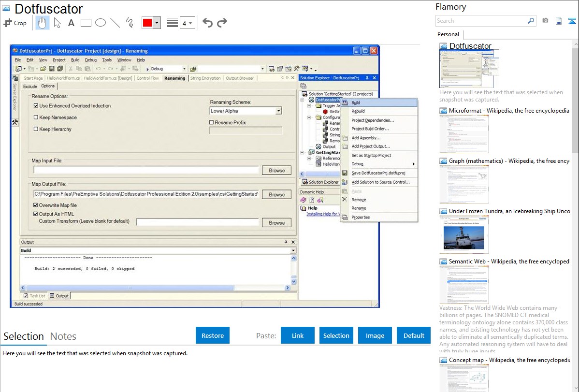
Task: Select the Crop tool
Action: (x=15, y=23)
